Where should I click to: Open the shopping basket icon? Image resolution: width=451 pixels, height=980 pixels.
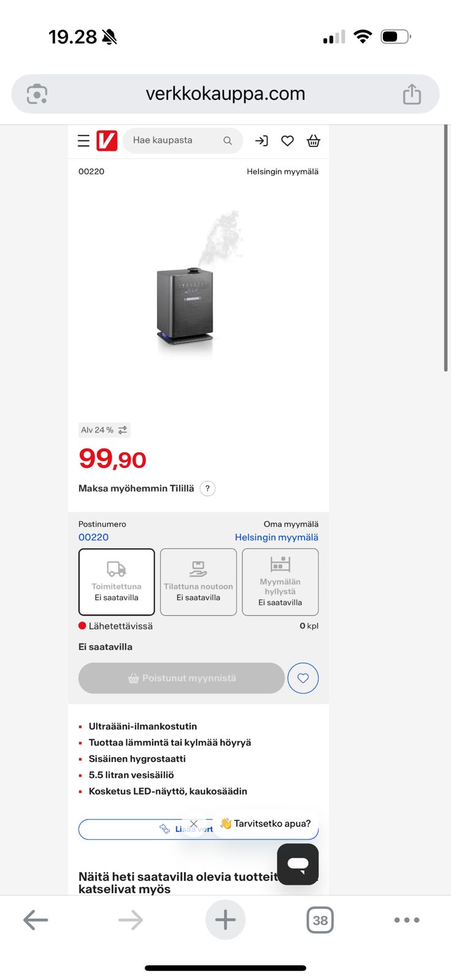click(313, 141)
